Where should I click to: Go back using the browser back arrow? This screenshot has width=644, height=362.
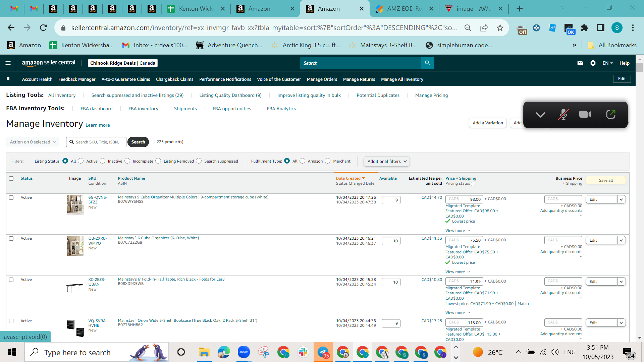click(11, 28)
